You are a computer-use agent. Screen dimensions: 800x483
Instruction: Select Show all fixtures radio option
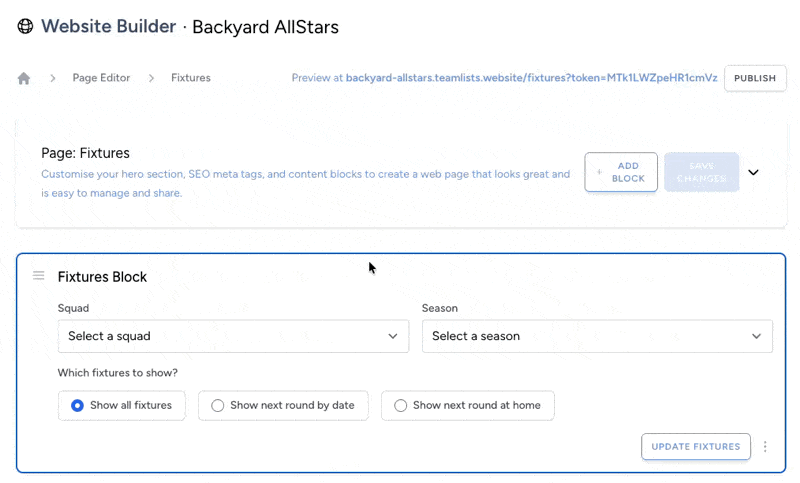[121, 405]
